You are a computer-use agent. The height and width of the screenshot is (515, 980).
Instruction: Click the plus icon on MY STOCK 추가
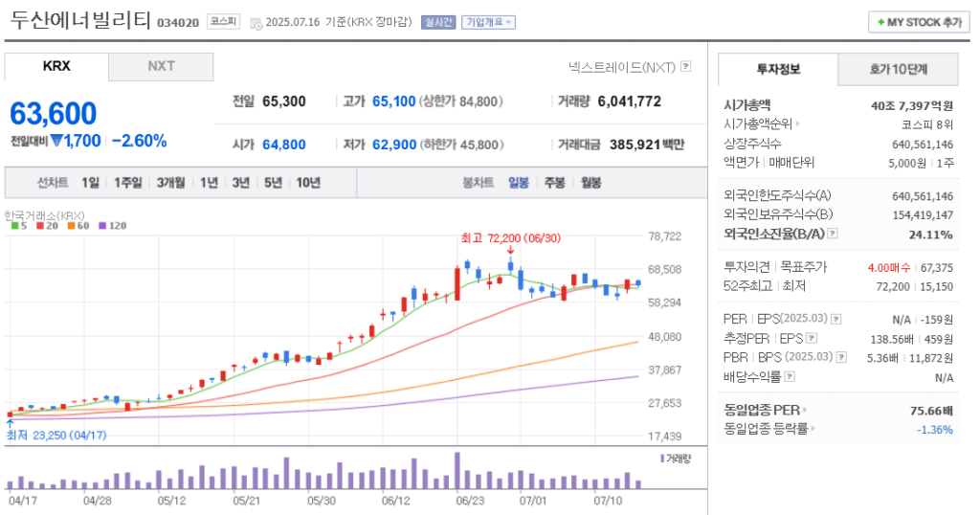(x=881, y=23)
